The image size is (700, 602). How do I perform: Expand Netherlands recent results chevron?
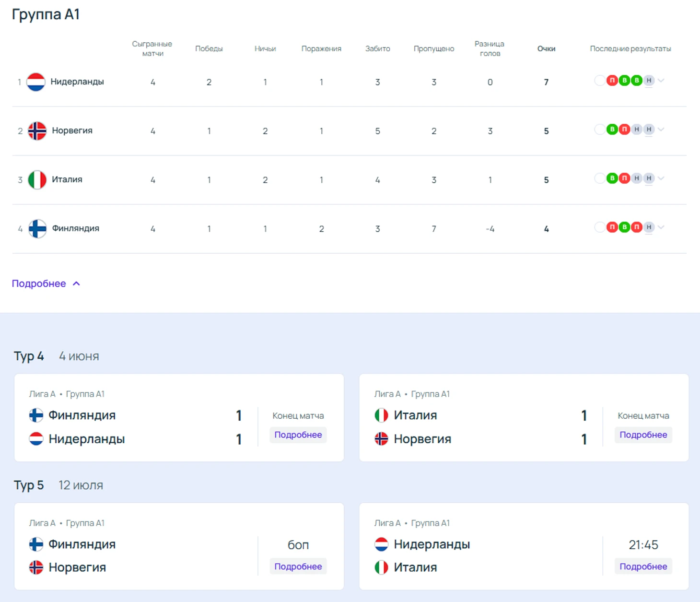[x=661, y=81]
